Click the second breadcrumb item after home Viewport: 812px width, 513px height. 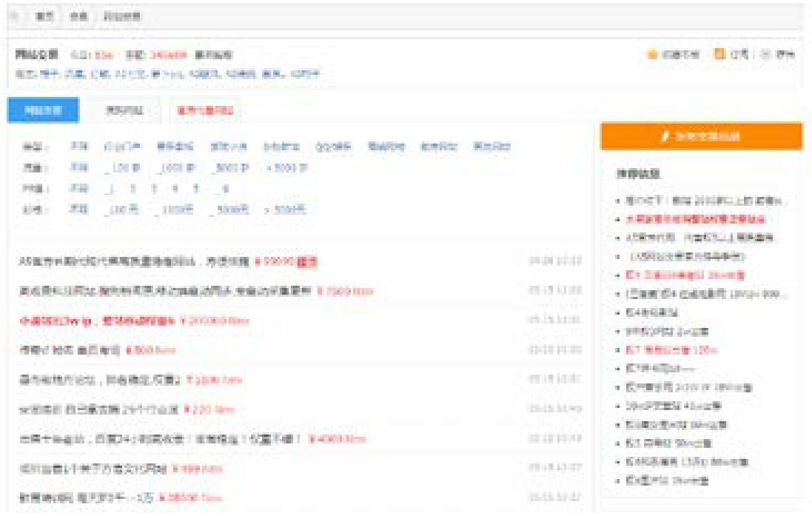point(78,16)
